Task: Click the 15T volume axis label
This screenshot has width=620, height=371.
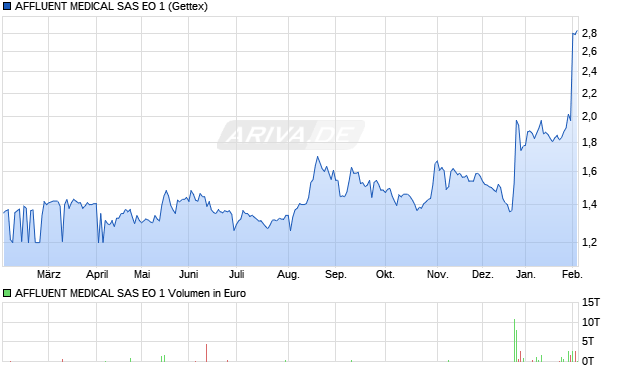Action: click(x=591, y=303)
